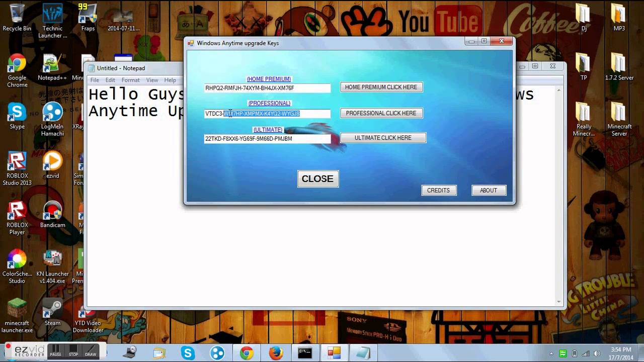
Task: Click PROFESSIONAL CLICK HERE button
Action: (x=381, y=113)
